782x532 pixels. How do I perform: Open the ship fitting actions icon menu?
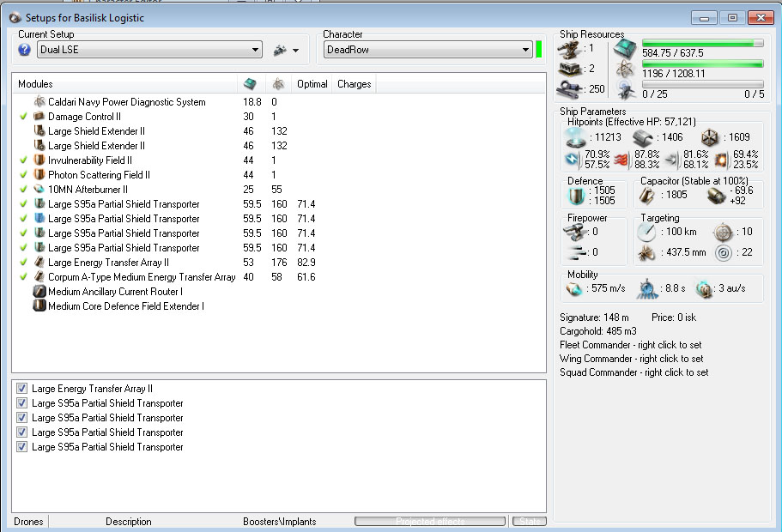click(x=281, y=50)
